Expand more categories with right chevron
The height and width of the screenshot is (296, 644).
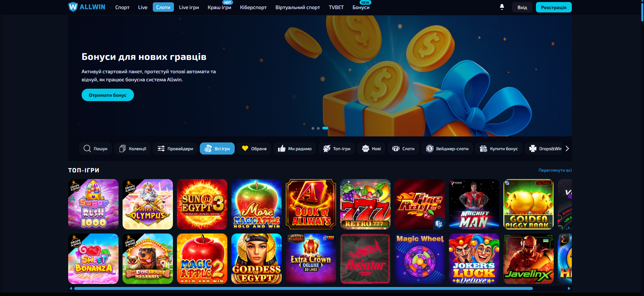pyautogui.click(x=567, y=149)
